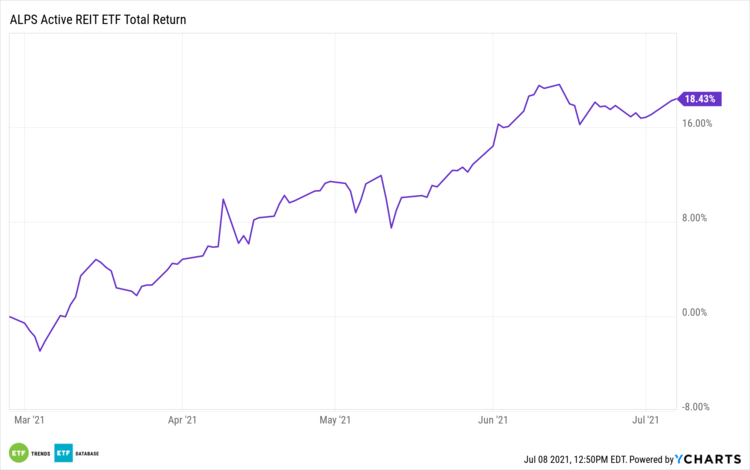Click the 16.00% y-axis label
The width and height of the screenshot is (750, 470).
(x=696, y=123)
